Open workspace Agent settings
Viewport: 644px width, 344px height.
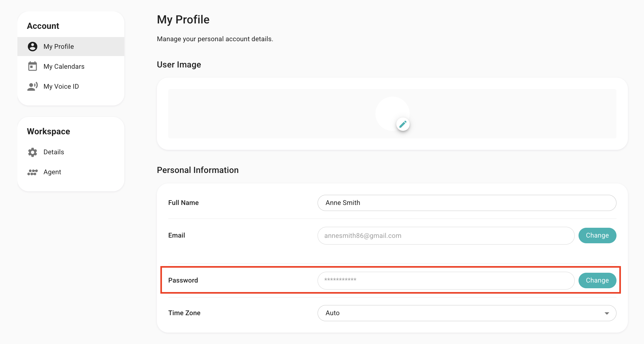pyautogui.click(x=71, y=172)
